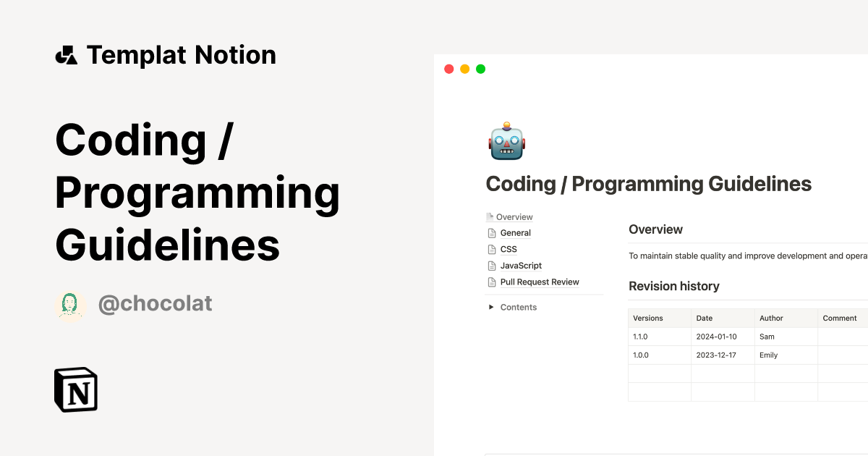Click the Notion logo icon
Image resolution: width=868 pixels, height=456 pixels.
[x=75, y=389]
